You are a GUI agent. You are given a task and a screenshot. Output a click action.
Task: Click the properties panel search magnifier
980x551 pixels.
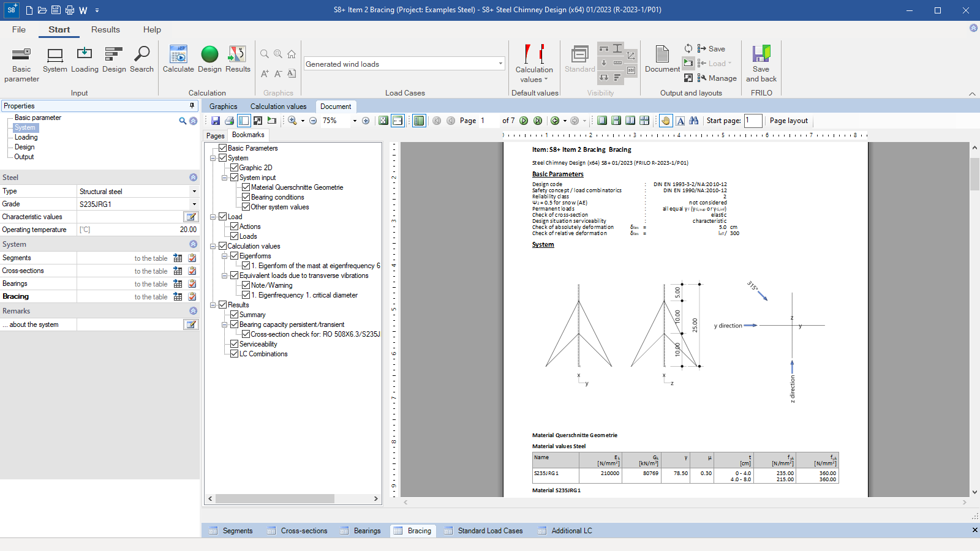pyautogui.click(x=183, y=121)
